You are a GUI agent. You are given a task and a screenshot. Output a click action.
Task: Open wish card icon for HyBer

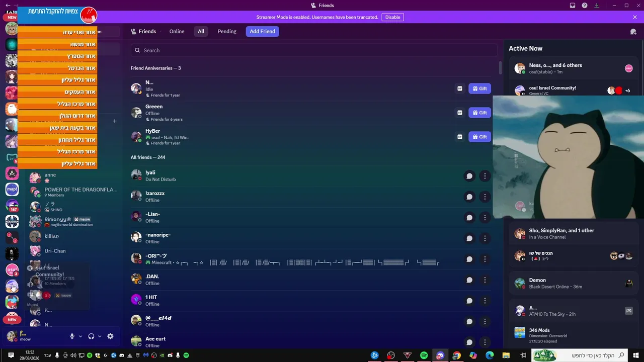click(459, 137)
